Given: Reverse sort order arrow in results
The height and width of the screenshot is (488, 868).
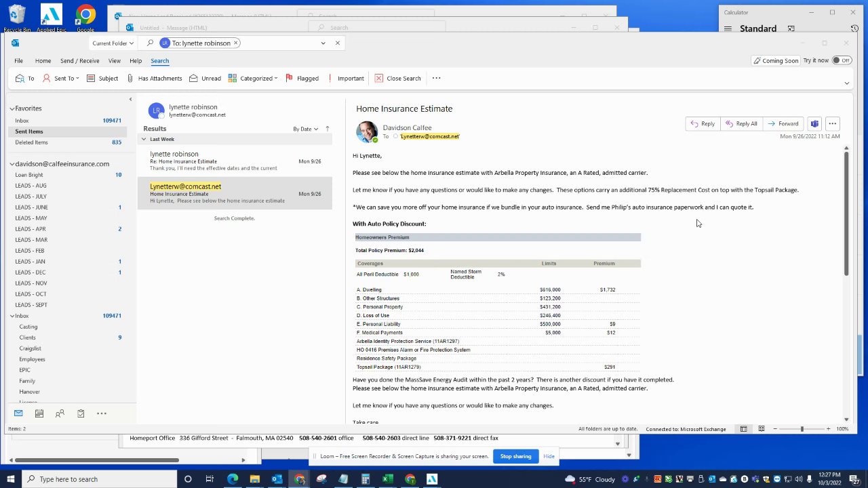Looking at the screenshot, I should 327,129.
